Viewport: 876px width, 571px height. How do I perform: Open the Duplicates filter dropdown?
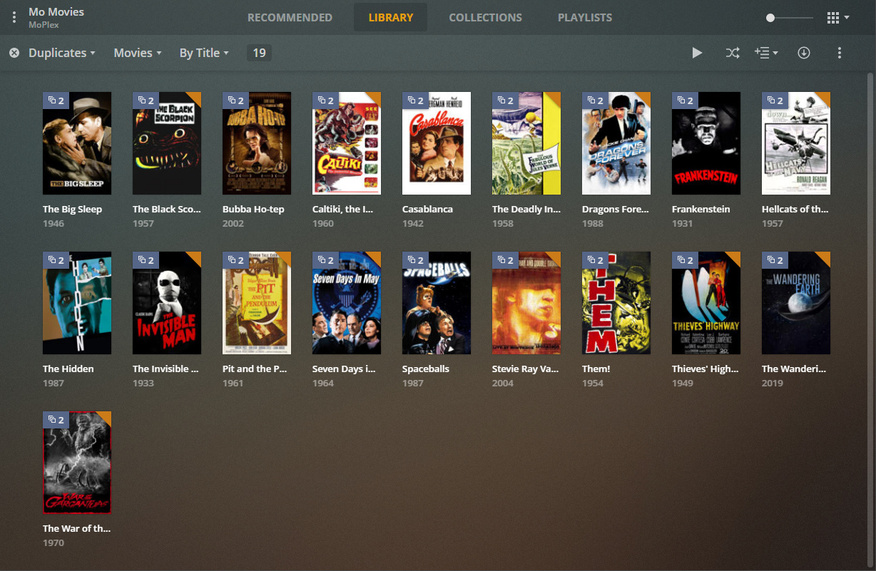[x=61, y=53]
